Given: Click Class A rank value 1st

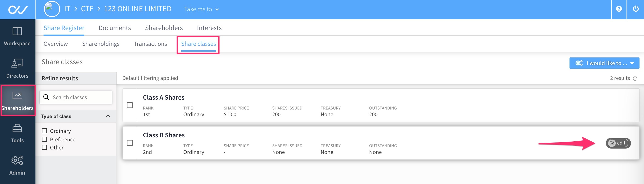Looking at the screenshot, I should pyautogui.click(x=146, y=114).
